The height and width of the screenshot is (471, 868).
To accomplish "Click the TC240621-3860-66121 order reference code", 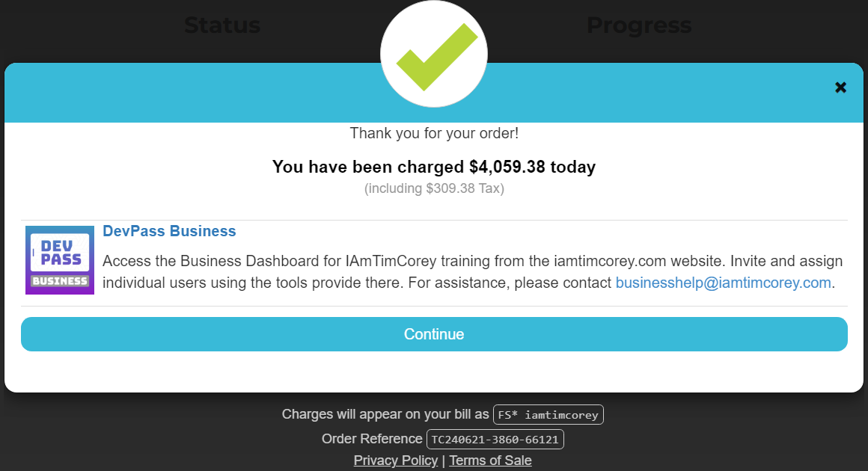I will point(495,439).
